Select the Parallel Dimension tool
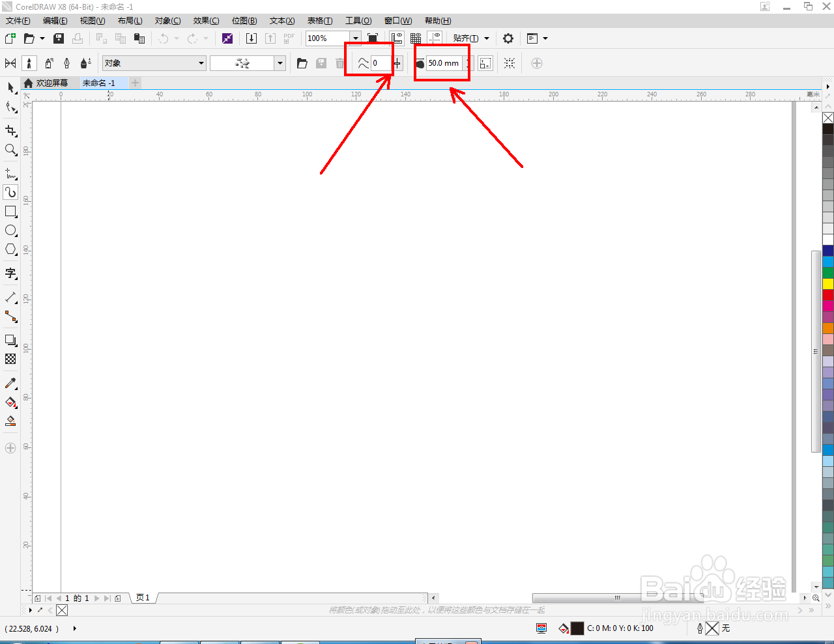 (10, 298)
